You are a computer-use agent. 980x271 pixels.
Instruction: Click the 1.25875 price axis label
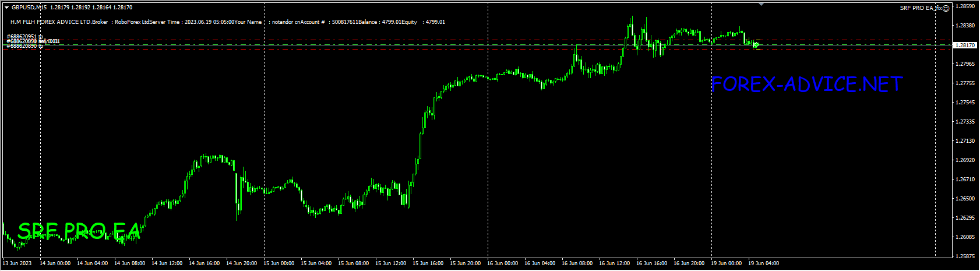(966, 256)
